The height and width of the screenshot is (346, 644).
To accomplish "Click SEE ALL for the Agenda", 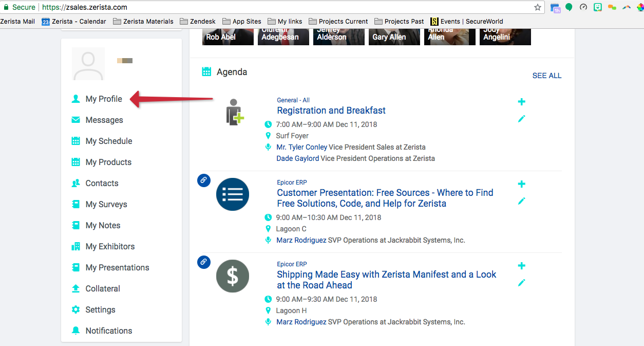I will click(547, 76).
